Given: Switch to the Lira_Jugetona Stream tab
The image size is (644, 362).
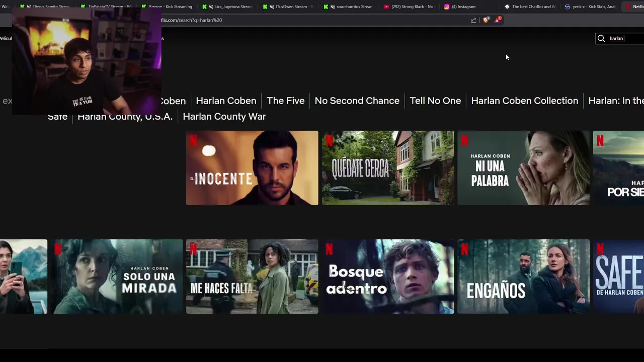Looking at the screenshot, I should 229,7.
